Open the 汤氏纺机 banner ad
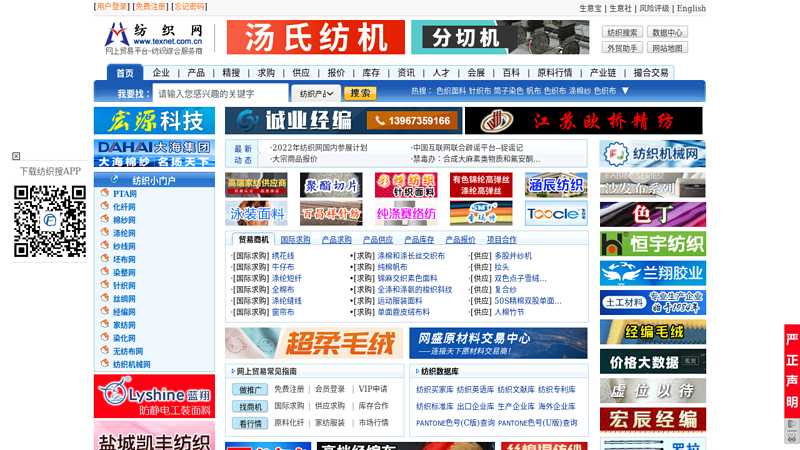This screenshot has height=450, width=800. coord(316,37)
